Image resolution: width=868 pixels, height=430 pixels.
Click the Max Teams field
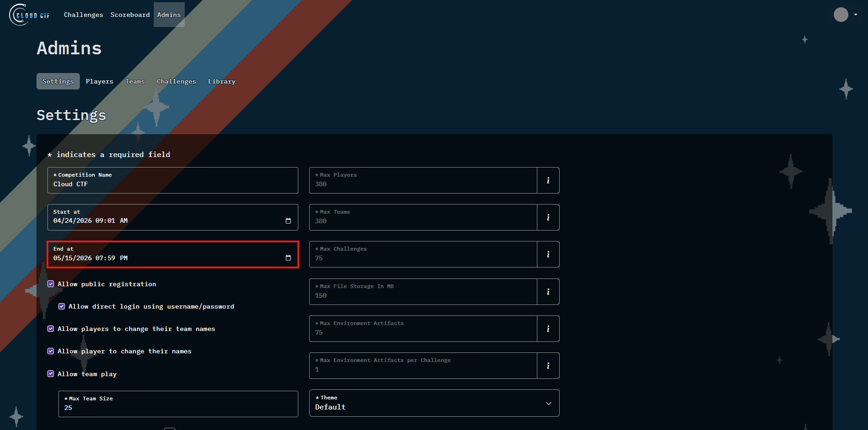[x=423, y=217]
